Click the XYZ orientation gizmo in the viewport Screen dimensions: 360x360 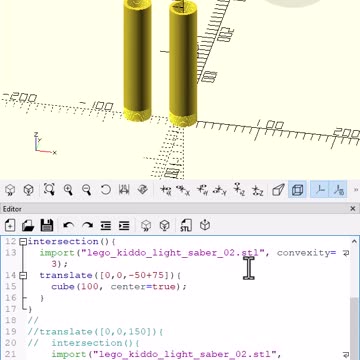click(45, 144)
